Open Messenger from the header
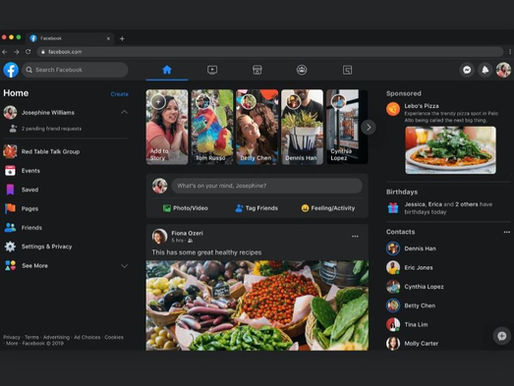 [x=467, y=70]
